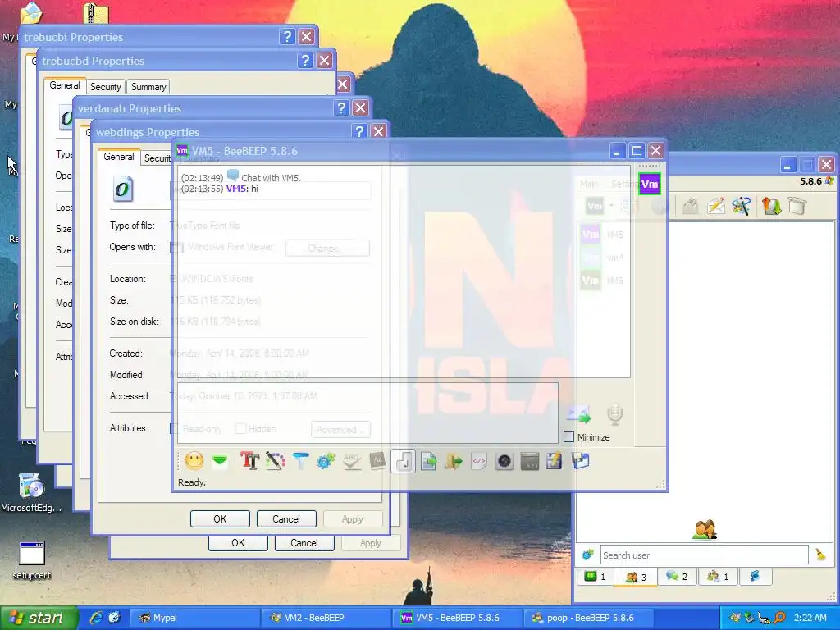Click the gear icon beside Search user
The height and width of the screenshot is (630, 840).
click(587, 555)
